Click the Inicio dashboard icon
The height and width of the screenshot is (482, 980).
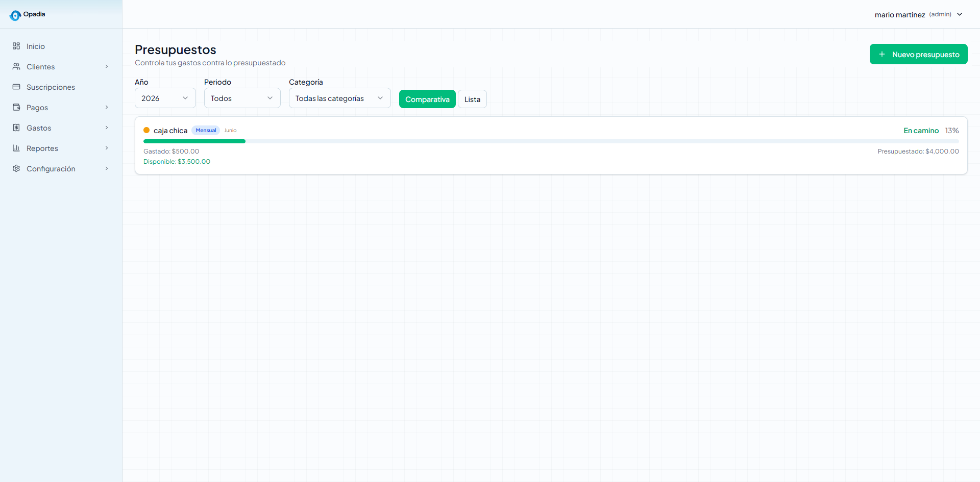16,46
